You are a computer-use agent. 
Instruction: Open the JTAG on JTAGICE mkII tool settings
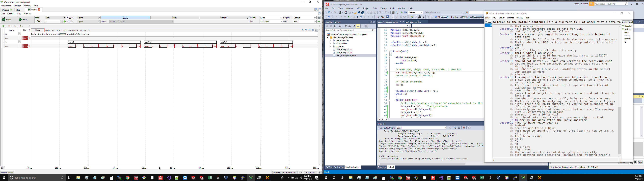click(468, 17)
